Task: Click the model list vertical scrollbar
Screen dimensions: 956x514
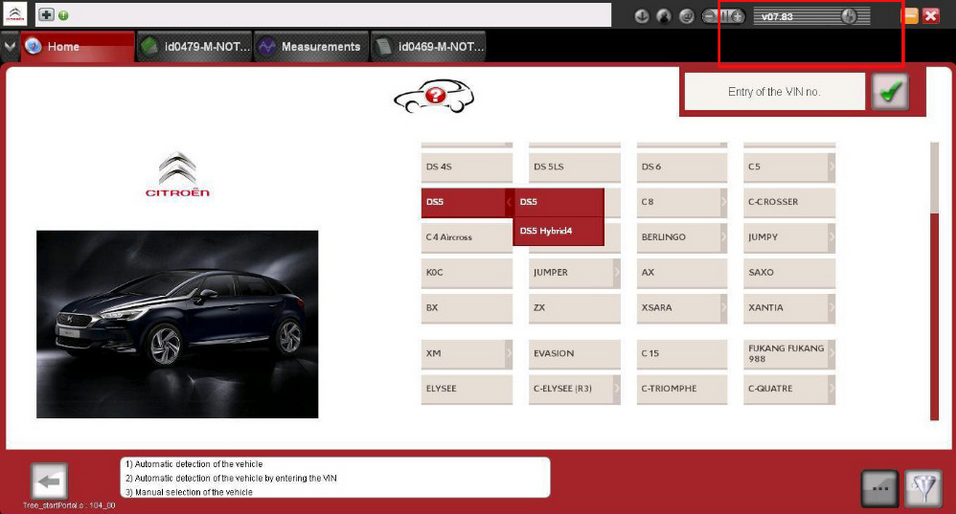Action: (934, 281)
